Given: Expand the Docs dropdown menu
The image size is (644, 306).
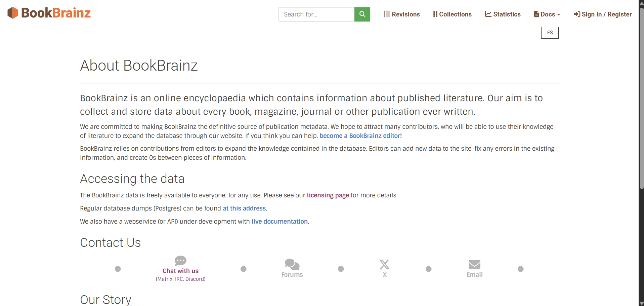Looking at the screenshot, I should [547, 14].
